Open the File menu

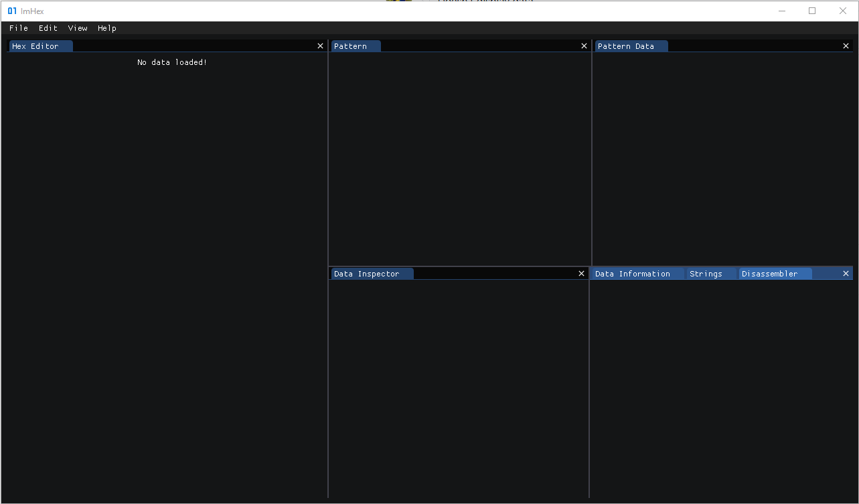[19, 28]
